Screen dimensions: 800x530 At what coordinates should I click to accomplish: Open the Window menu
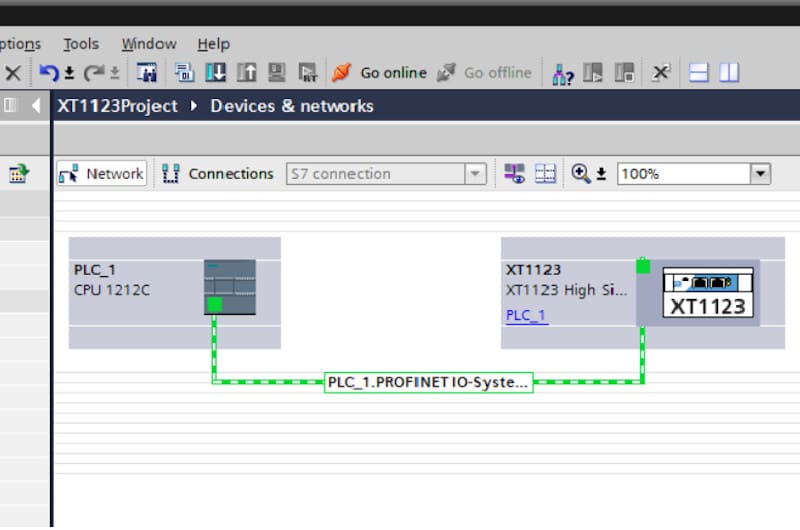pos(149,44)
